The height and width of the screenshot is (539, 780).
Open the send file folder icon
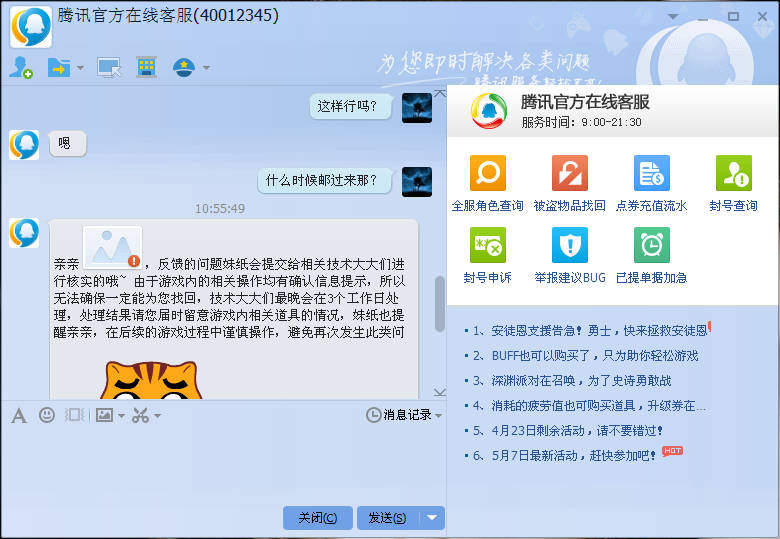pos(59,67)
